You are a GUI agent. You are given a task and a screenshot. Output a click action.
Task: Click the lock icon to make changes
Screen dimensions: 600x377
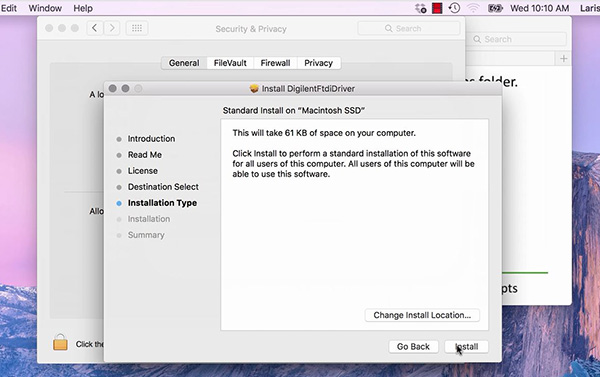[x=60, y=342]
